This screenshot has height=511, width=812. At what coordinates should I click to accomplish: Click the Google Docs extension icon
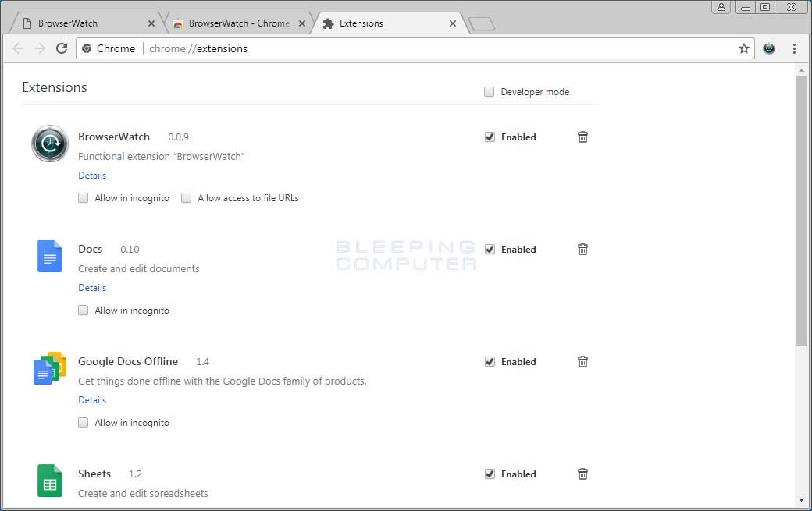pos(49,256)
